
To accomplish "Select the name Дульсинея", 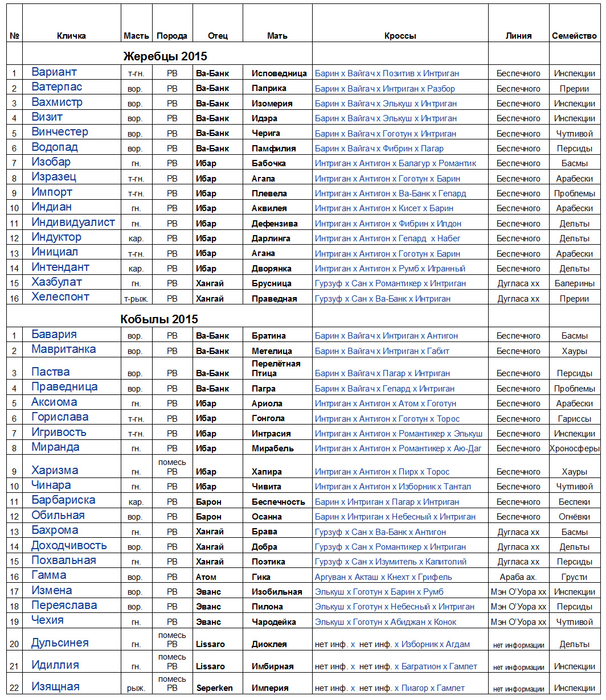I will tap(60, 643).
